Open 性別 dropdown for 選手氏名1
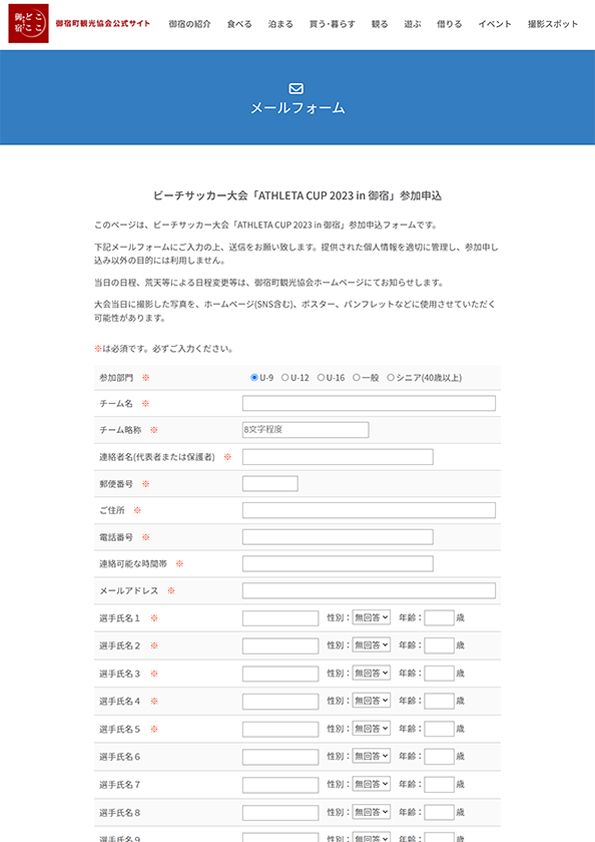The image size is (595, 842). 371,618
